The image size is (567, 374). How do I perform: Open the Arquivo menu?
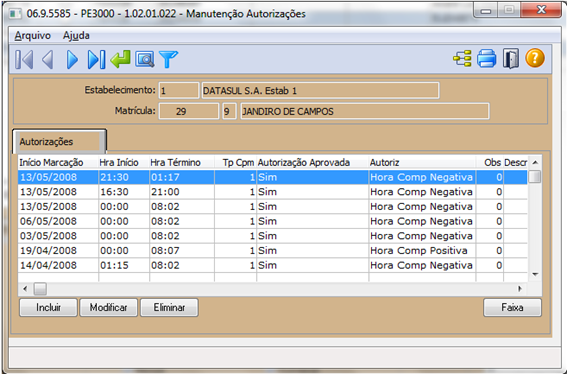coord(33,35)
